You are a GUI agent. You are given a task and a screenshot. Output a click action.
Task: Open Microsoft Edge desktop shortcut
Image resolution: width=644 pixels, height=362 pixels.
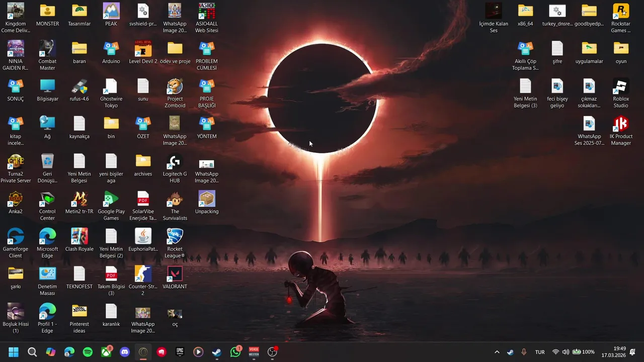pos(47,243)
